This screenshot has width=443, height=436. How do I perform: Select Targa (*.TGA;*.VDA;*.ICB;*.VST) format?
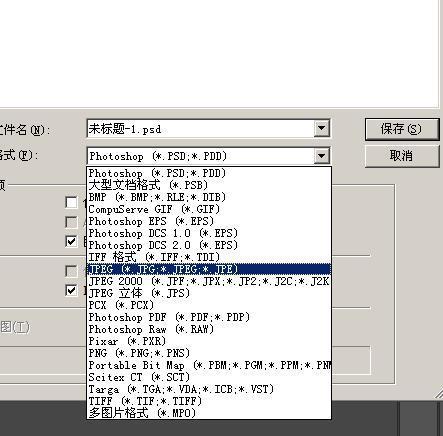coord(209,389)
